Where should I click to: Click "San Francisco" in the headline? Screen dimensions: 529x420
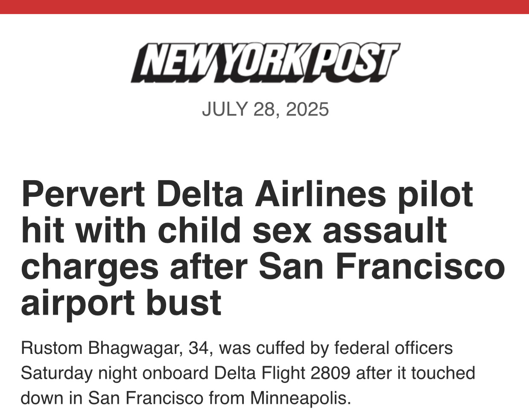[x=382, y=266]
